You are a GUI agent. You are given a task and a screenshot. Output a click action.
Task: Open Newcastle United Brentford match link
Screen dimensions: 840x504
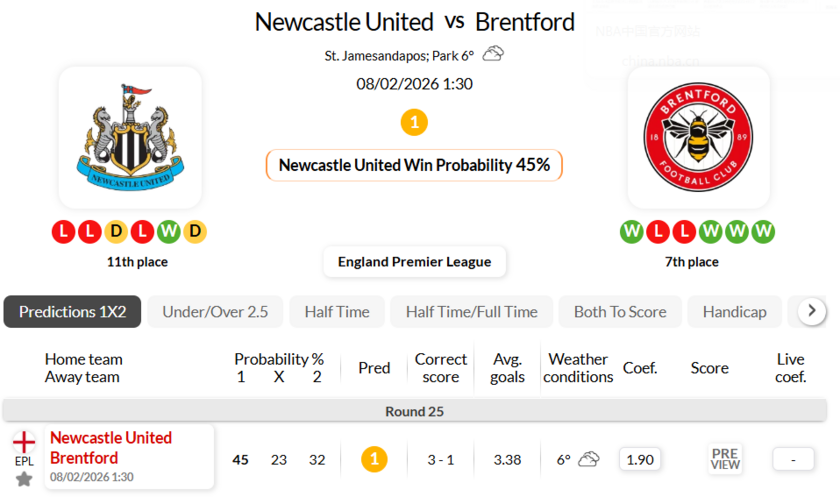111,448
